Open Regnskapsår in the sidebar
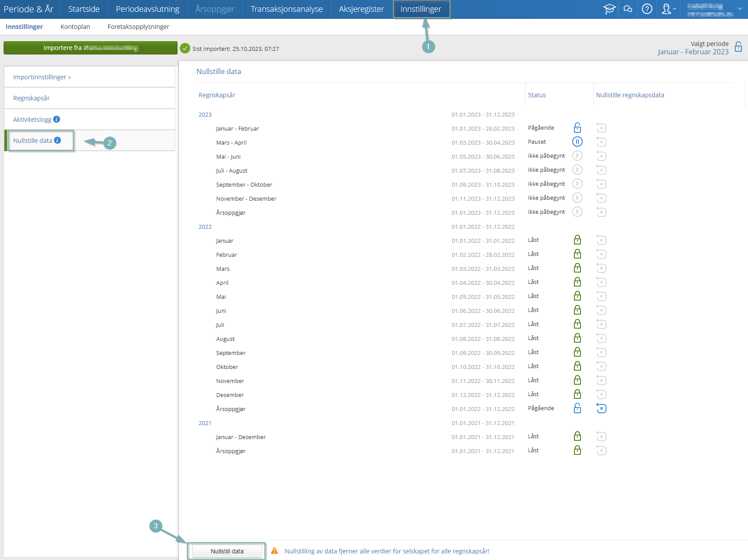The image size is (748, 560). pyautogui.click(x=89, y=98)
